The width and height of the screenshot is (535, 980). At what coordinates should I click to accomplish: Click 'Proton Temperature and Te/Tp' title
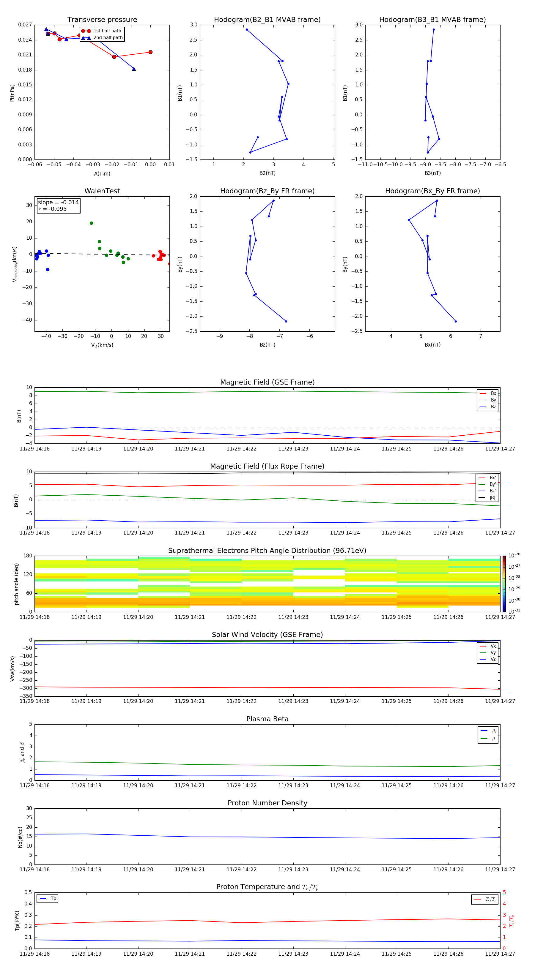pyautogui.click(x=267, y=887)
